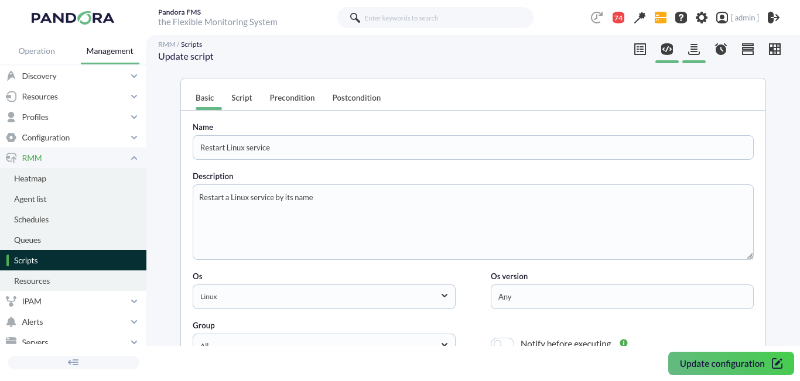This screenshot has width=800, height=381.
Task: Click the search magnifier icon
Action: pyautogui.click(x=355, y=18)
